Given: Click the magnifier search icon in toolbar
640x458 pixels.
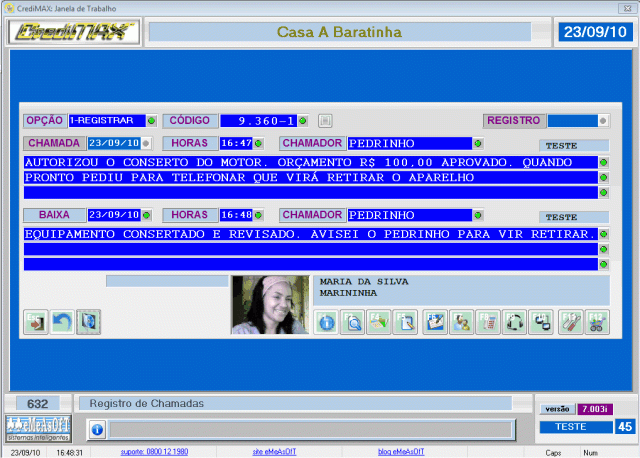Looking at the screenshot, I should [353, 322].
